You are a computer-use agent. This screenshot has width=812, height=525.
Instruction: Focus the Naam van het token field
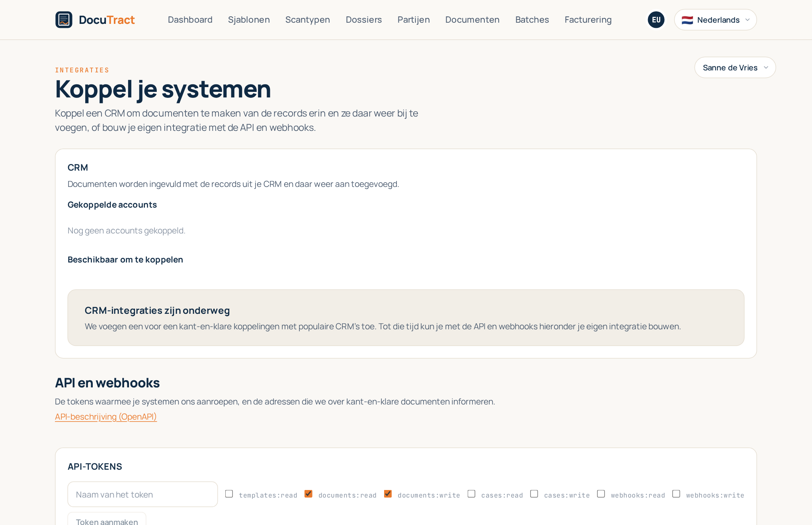142,494
